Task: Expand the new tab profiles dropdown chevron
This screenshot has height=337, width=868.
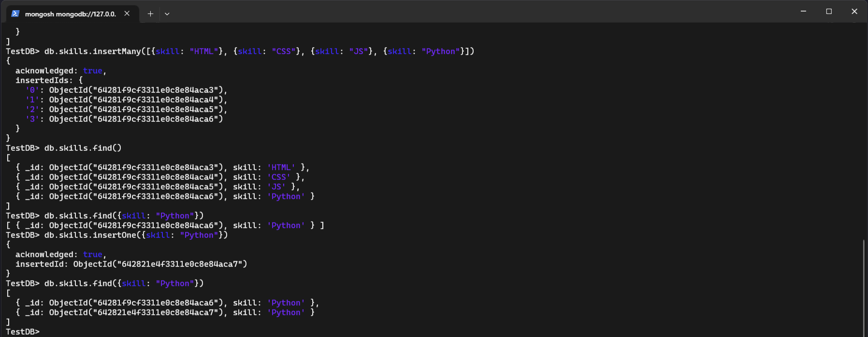Action: pos(167,14)
